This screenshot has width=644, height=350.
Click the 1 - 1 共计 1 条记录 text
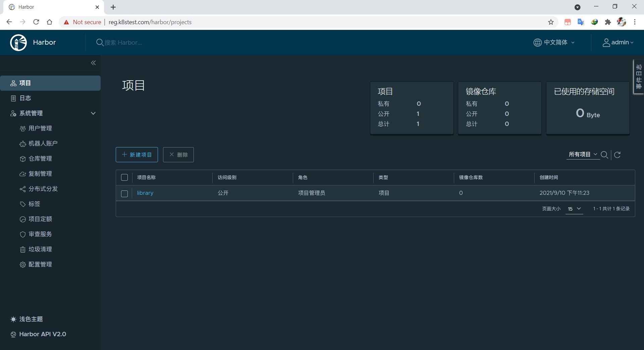pyautogui.click(x=611, y=209)
